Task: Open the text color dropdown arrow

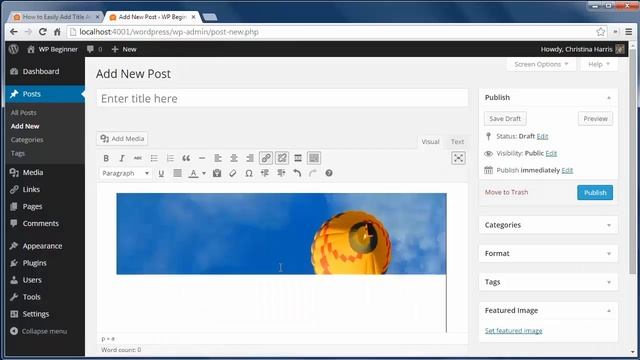Action: click(x=204, y=173)
